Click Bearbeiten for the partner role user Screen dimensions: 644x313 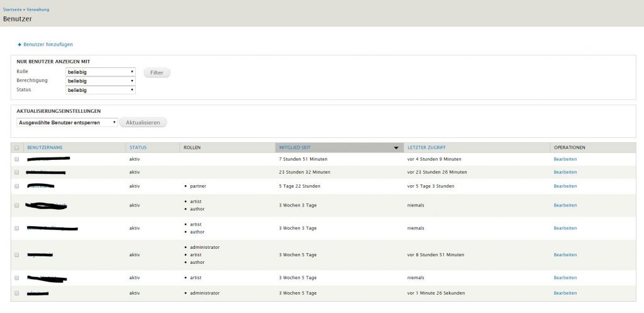(x=565, y=186)
